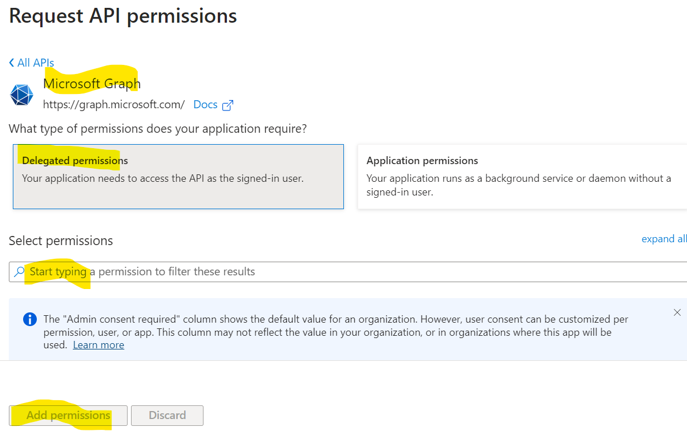
Task: Dismiss the admin consent info banner
Action: click(x=677, y=313)
